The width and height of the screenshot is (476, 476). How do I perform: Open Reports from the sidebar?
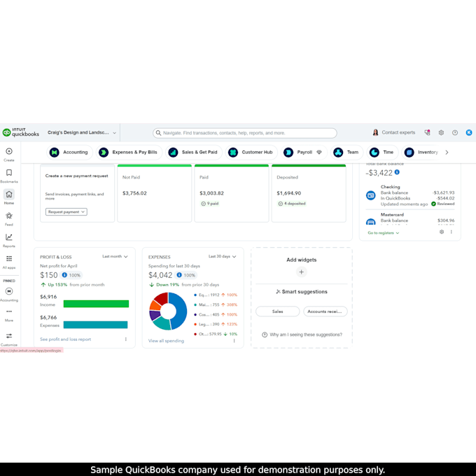(9, 240)
